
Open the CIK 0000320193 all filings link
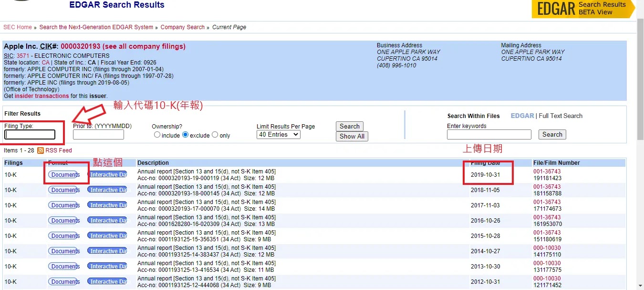(123, 46)
